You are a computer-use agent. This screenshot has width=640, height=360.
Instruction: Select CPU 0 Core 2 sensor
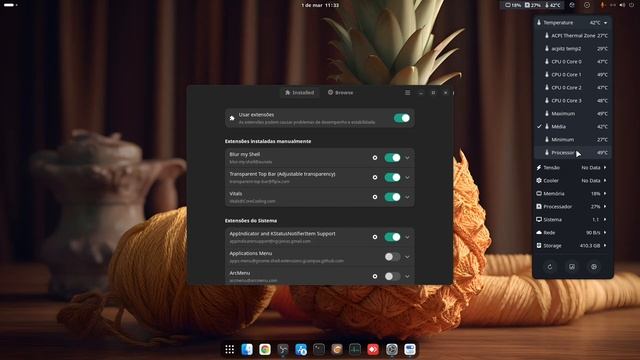click(572, 88)
